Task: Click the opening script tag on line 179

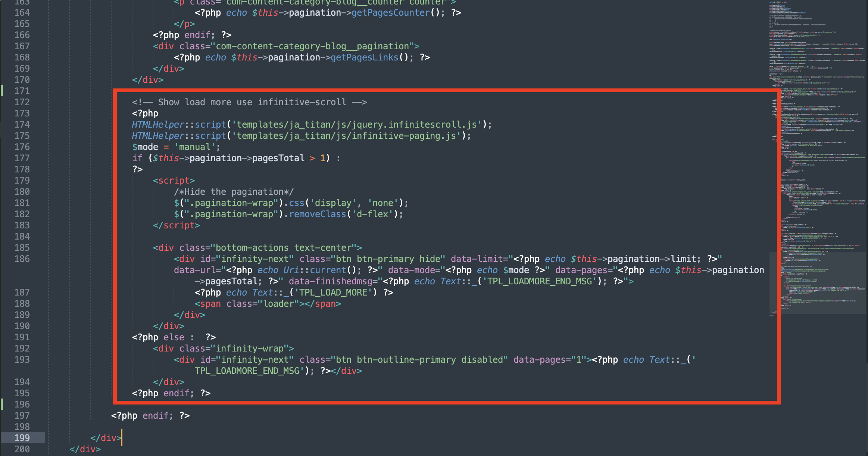Action: pos(174,181)
